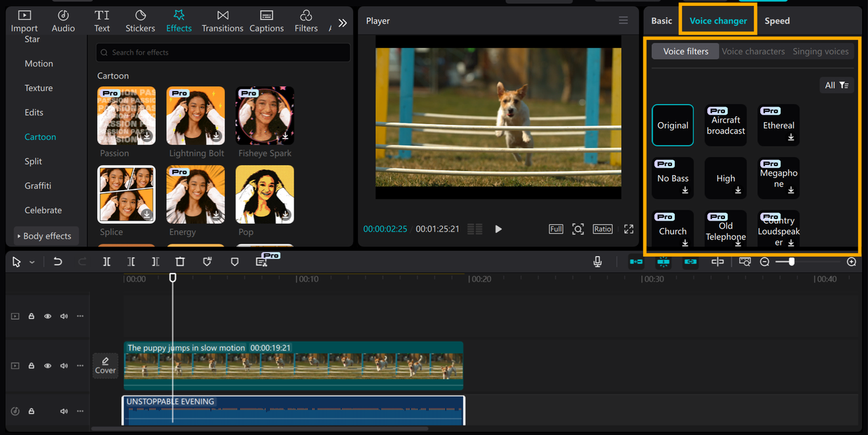Screen dimensions: 868x435
Task: Open the selection tool mode dropdown arrow
Action: pos(32,262)
